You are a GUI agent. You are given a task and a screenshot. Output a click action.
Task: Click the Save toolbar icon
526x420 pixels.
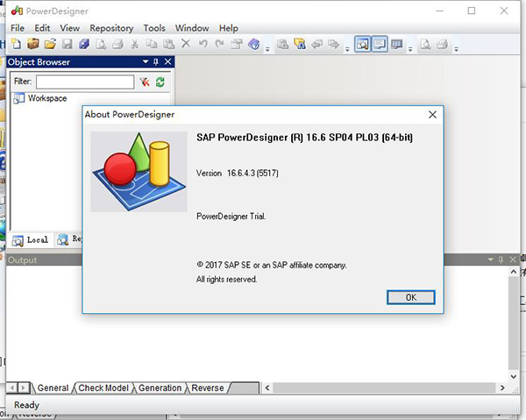[x=67, y=44]
